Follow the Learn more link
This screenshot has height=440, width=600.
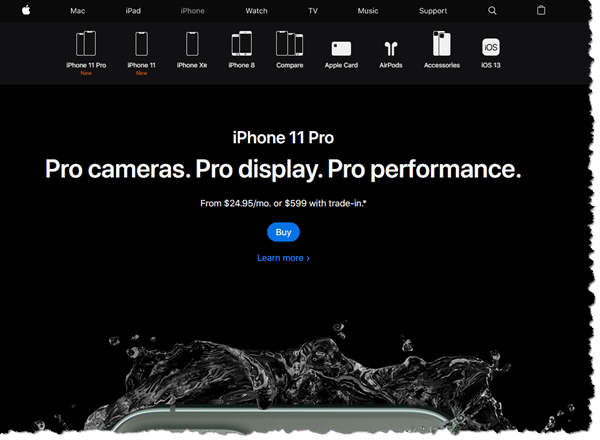[x=283, y=258]
